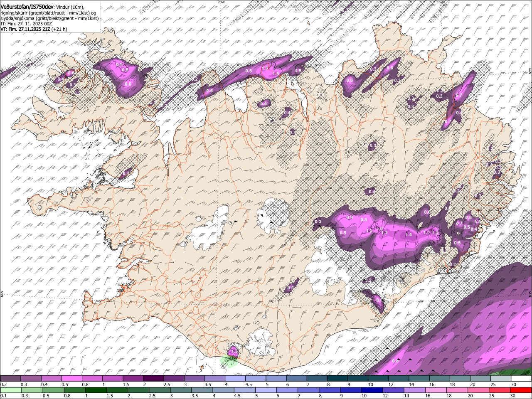
Task: Pick the lower legend swatch starting at 25
Action: click(x=499, y=390)
